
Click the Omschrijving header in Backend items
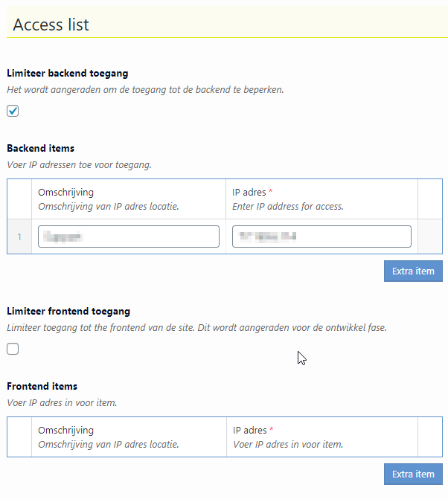(66, 193)
